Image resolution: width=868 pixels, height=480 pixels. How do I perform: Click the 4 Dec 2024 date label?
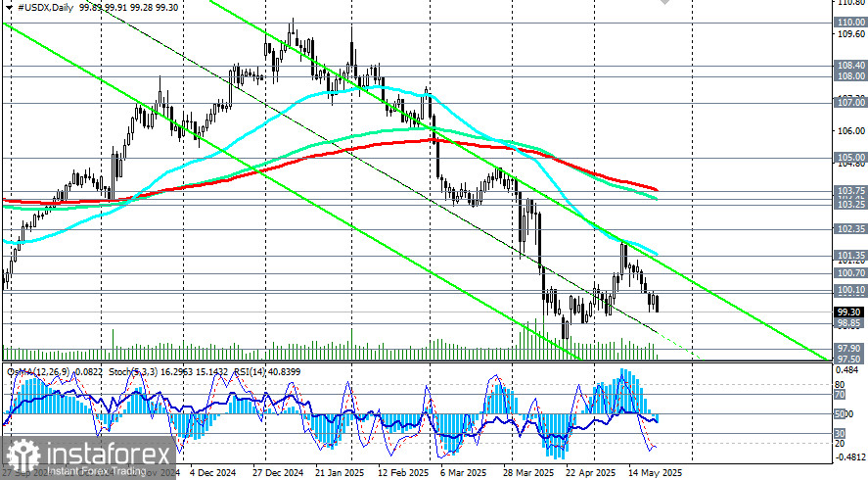[213, 473]
